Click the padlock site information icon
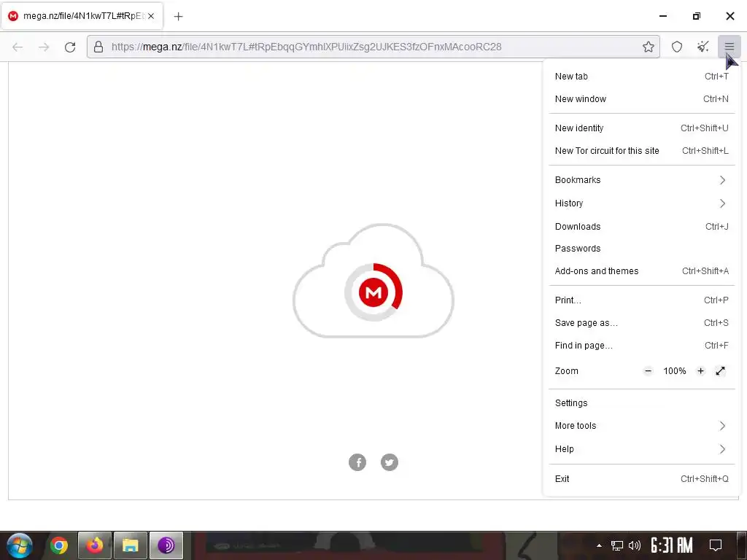Image resolution: width=747 pixels, height=560 pixels. [x=98, y=47]
